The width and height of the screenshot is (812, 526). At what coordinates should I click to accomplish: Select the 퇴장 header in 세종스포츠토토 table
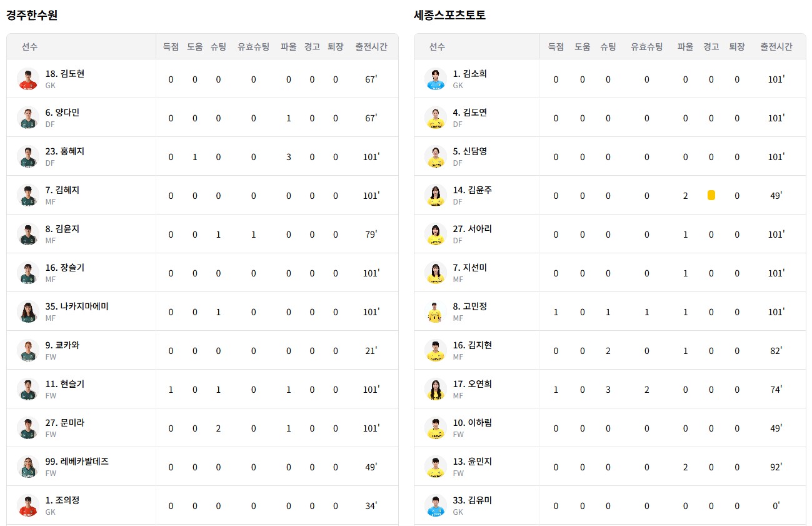tap(737, 47)
